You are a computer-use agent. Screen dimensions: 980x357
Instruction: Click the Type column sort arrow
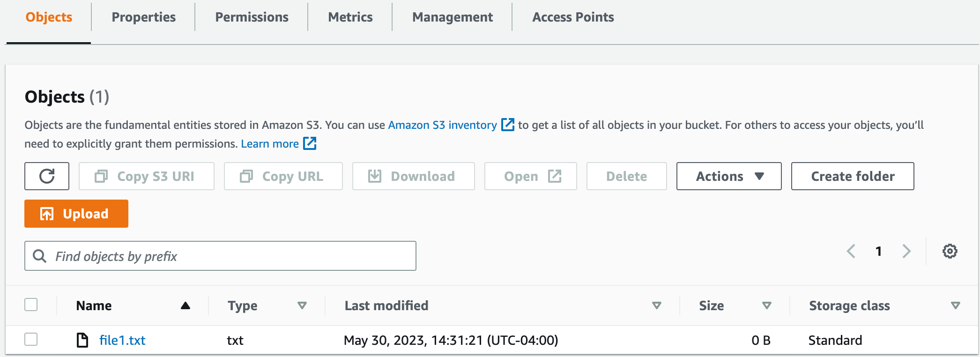click(x=302, y=305)
